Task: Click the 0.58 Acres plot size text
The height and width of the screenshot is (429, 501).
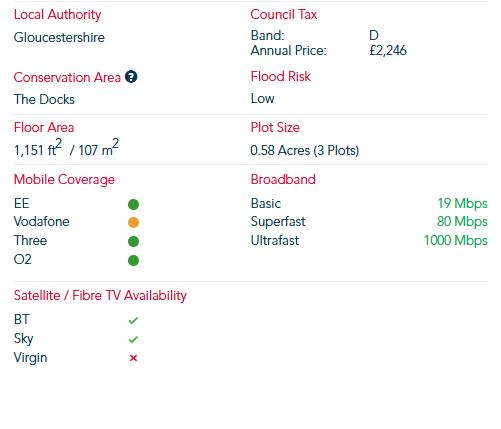Action: pos(305,150)
